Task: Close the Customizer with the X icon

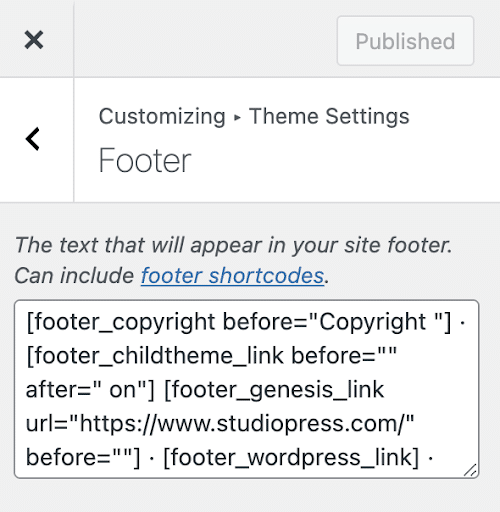Action: point(34,40)
